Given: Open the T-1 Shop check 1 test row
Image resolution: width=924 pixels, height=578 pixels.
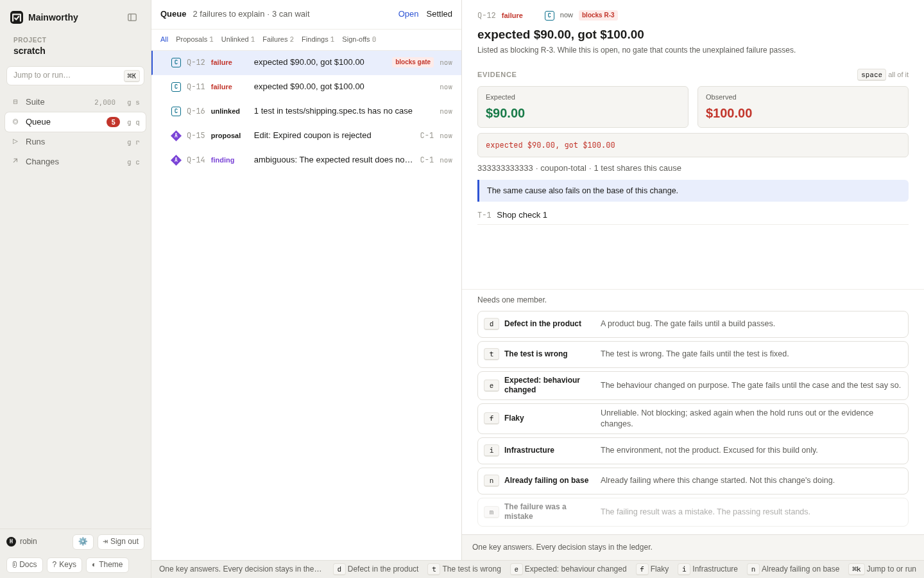Looking at the screenshot, I should (x=693, y=215).
